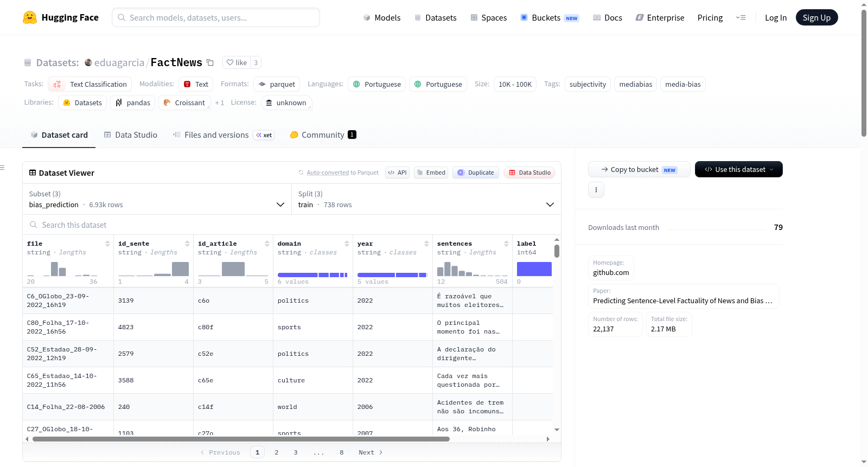Go to the Next page of results
The height and width of the screenshot is (467, 868).
371,452
